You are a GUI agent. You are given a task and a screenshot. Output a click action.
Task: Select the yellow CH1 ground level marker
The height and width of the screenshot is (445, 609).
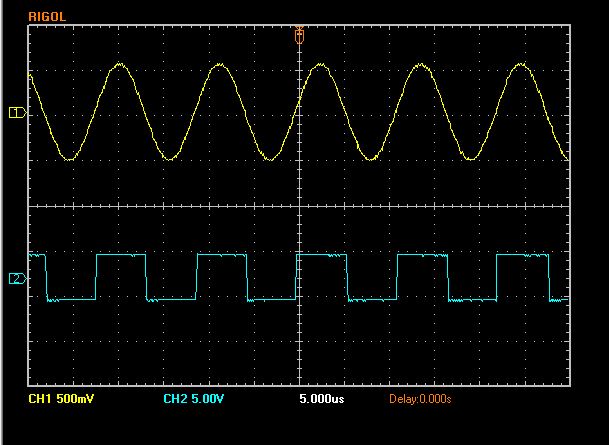[16, 113]
